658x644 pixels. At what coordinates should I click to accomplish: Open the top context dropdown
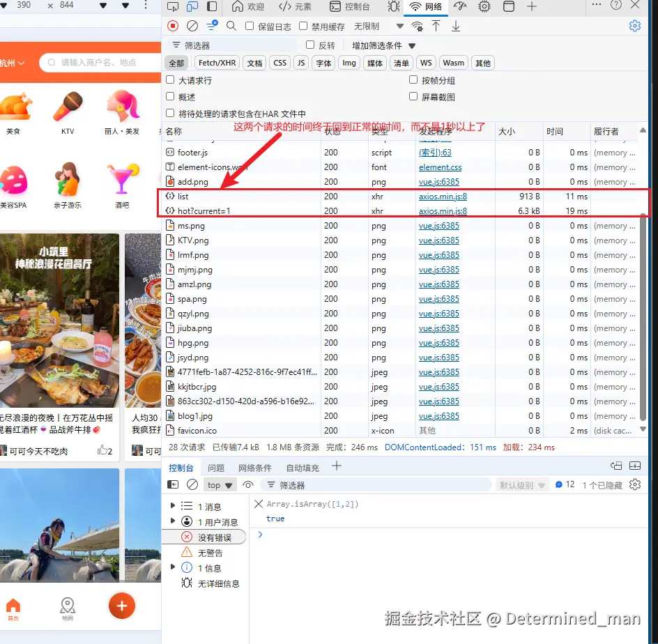220,485
